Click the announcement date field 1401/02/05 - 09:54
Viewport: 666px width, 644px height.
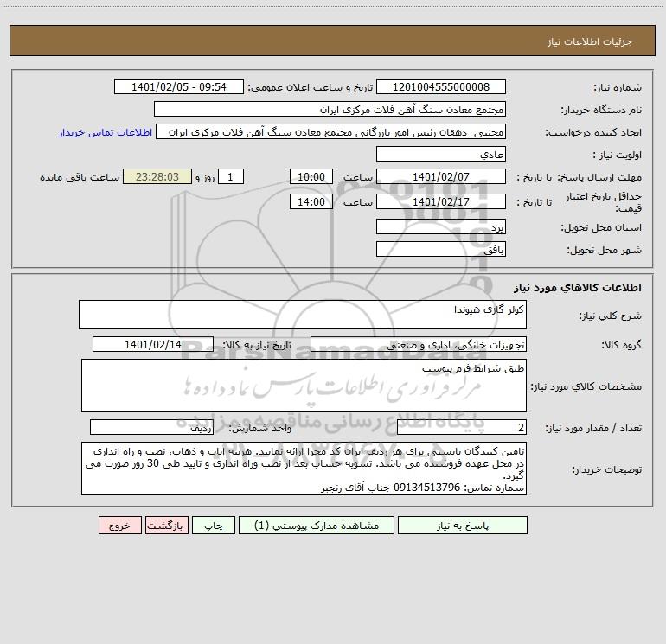(179, 87)
